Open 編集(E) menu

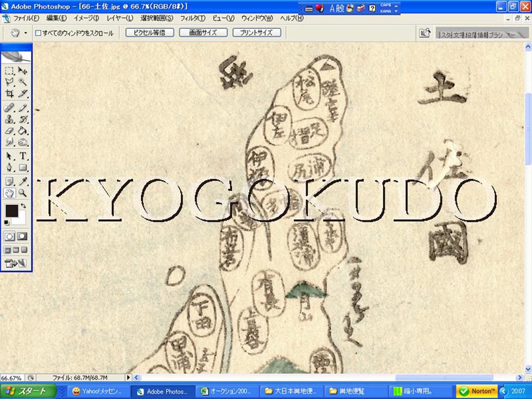pos(56,18)
